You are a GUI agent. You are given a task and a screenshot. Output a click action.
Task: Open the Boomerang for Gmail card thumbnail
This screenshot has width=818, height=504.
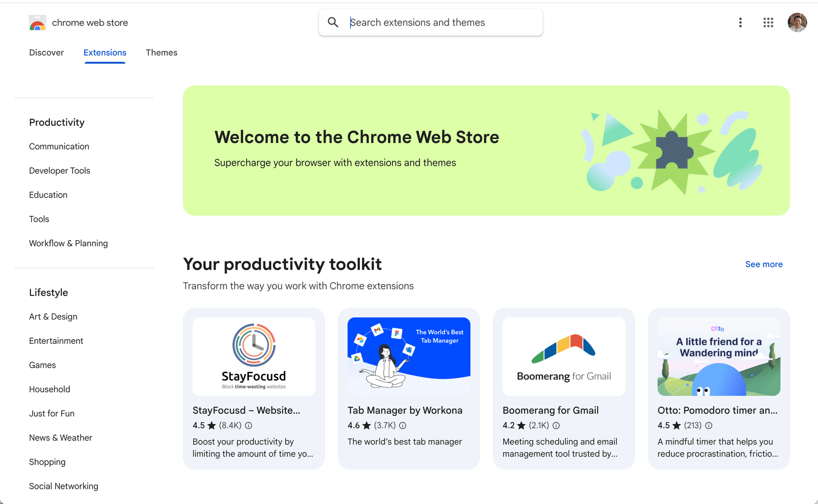(x=564, y=356)
